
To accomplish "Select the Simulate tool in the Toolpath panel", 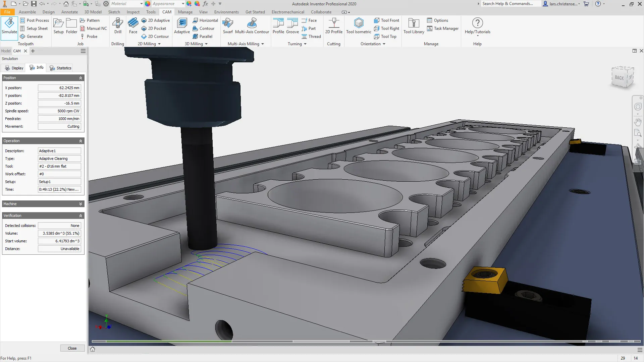I will pyautogui.click(x=9, y=27).
